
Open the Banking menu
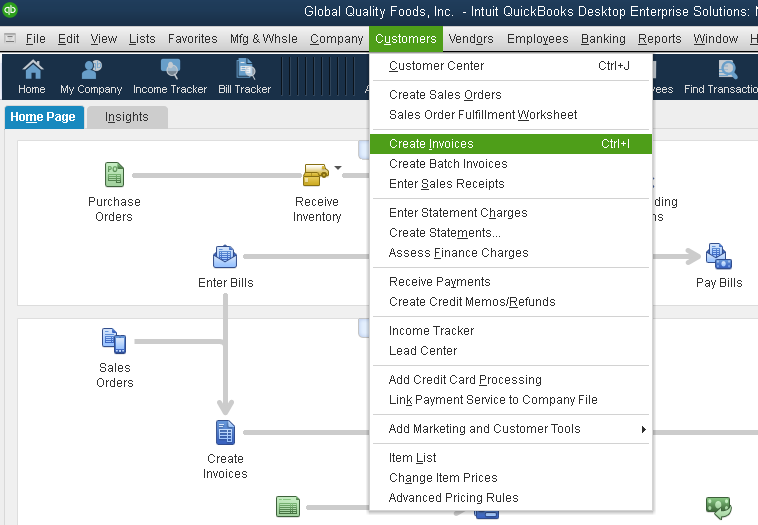click(603, 39)
